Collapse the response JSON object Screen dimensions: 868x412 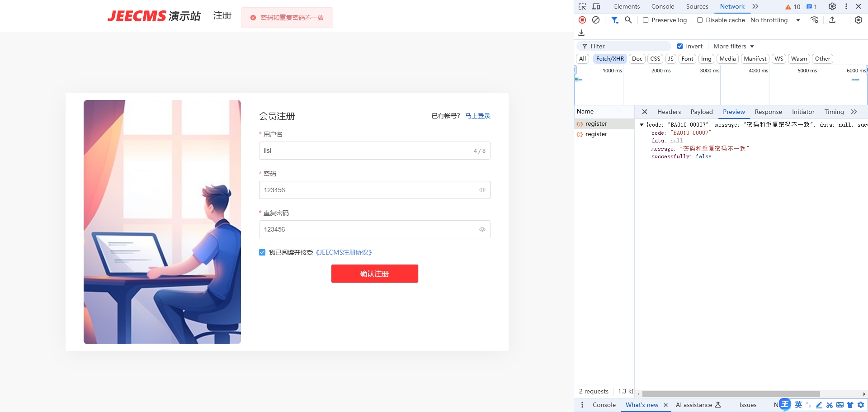tap(642, 125)
